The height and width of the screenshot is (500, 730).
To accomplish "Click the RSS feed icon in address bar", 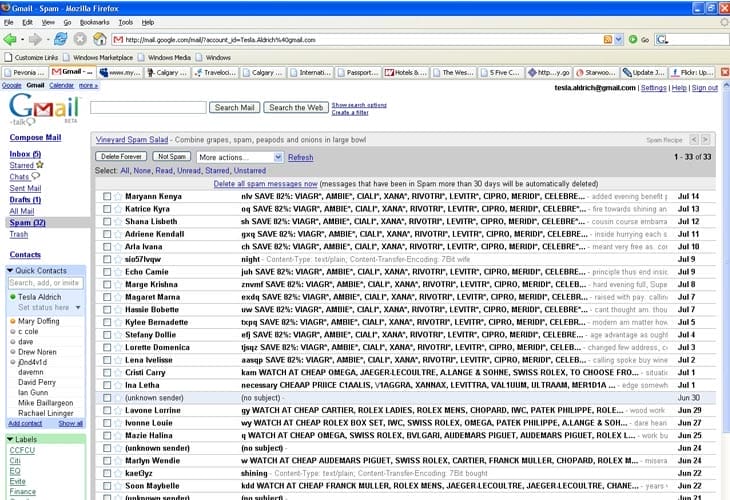I will click(x=607, y=39).
